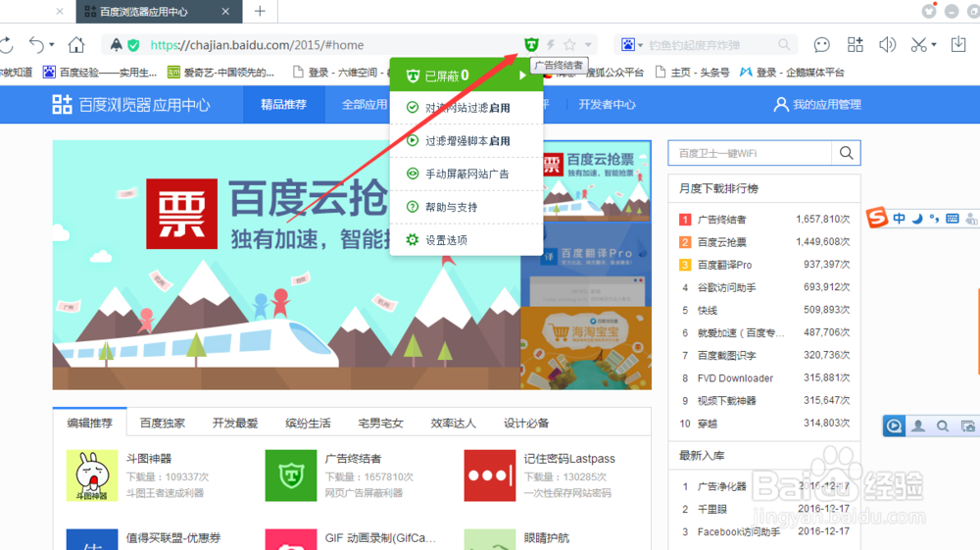Open 千里眼 in 最新入库 list

pos(711,509)
